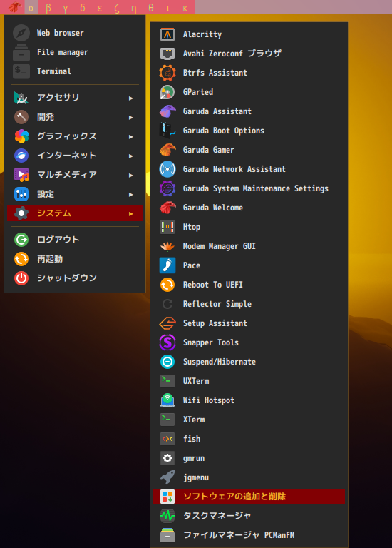
Task: Open Garuda Boot Options icon
Action: pos(167,131)
